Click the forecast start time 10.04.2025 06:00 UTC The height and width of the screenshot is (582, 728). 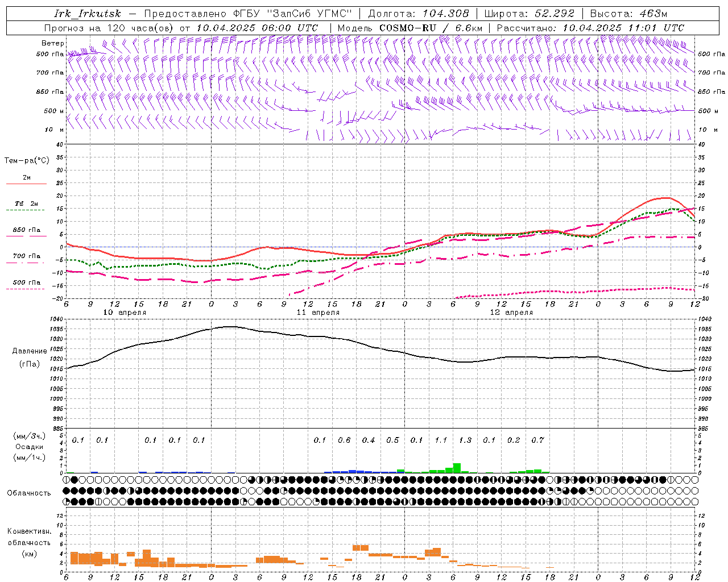pyautogui.click(x=257, y=28)
